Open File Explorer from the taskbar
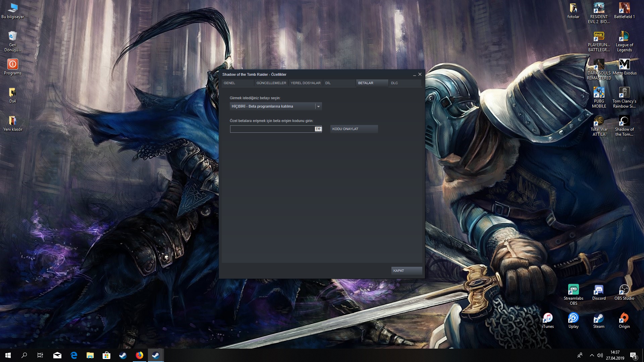 [90, 355]
